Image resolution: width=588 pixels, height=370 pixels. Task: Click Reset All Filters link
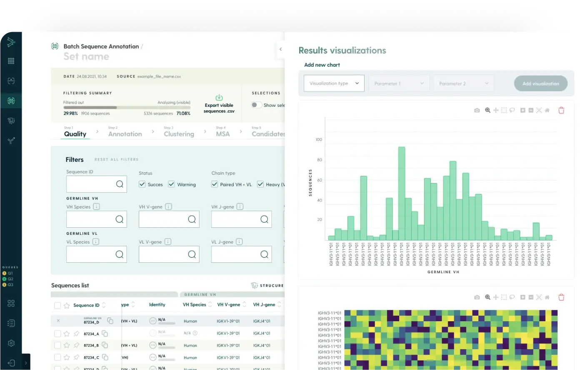click(116, 160)
